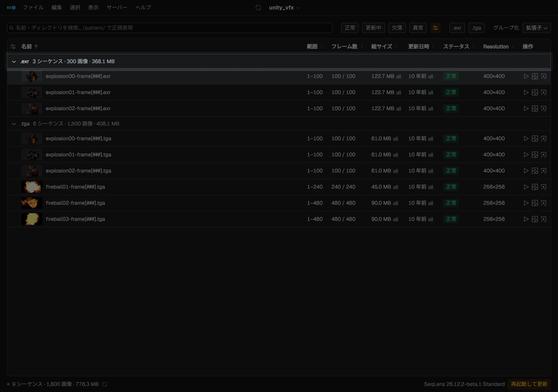558x392 pixels.
Task: Click the fireball01-frame thumbnail
Action: (x=32, y=187)
